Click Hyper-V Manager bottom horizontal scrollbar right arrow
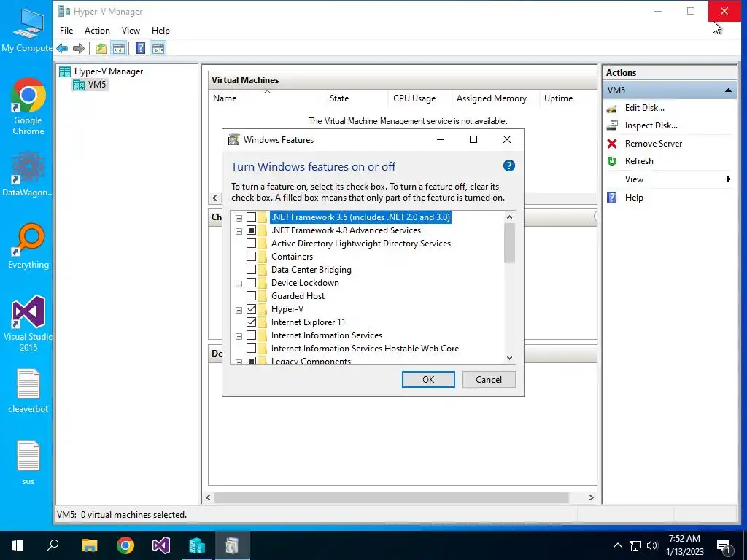747x560 pixels. point(591,497)
